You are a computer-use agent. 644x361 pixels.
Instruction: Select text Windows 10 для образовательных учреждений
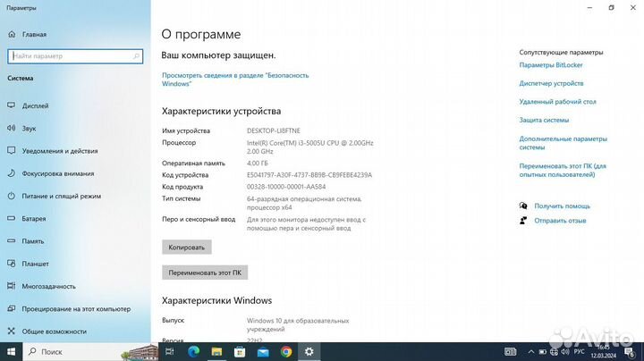click(298, 325)
